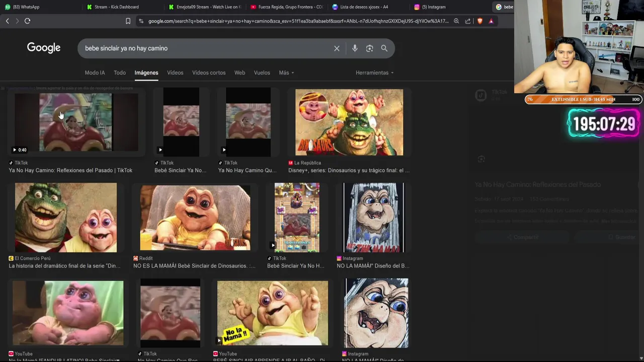The image size is (644, 362).
Task: Go back with browser back arrow
Action: tap(7, 21)
